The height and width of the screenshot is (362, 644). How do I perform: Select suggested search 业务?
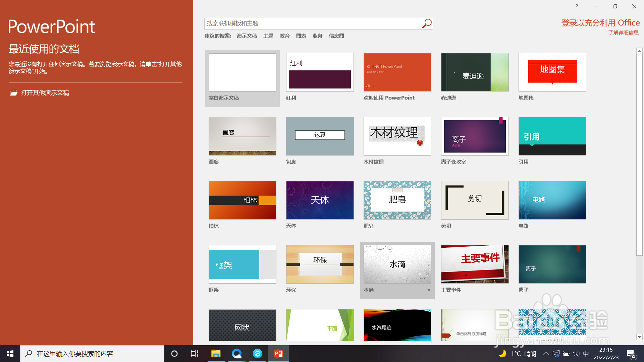(318, 36)
